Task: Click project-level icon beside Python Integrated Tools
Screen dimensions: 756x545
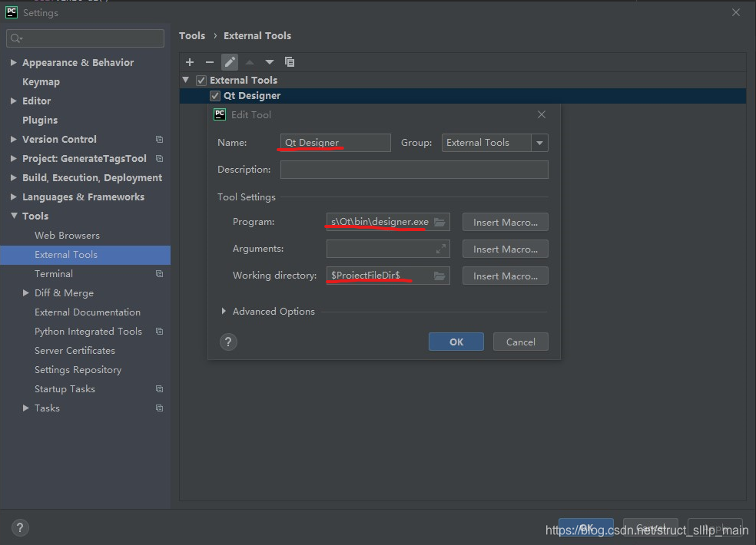Action: 159,332
